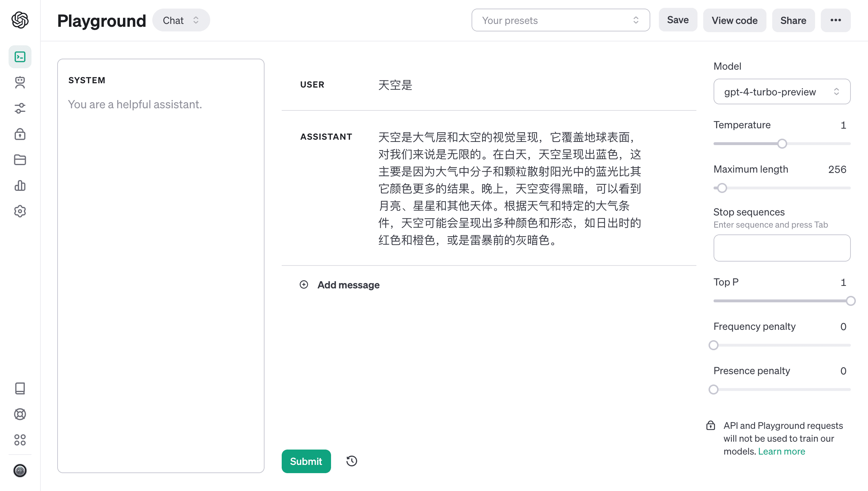Screen dimensions: 868x491
Task: Click the OpenAI logo
Action: [x=20, y=20]
